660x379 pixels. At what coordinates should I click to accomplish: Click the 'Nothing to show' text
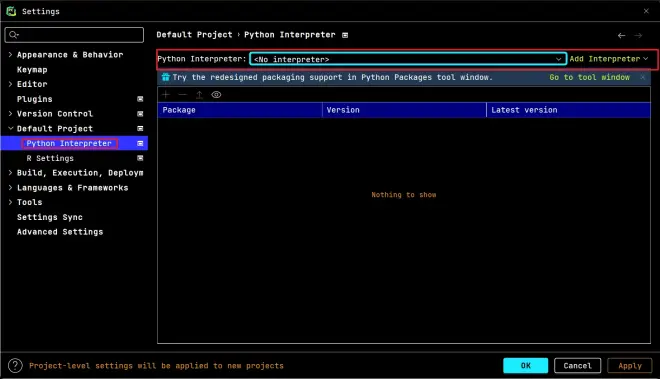pos(404,195)
